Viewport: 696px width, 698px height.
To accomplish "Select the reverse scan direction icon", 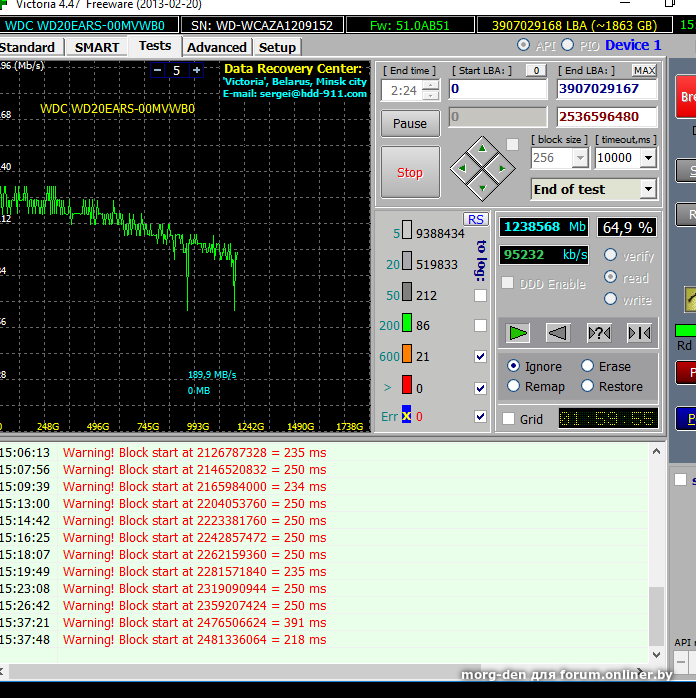I will point(558,332).
